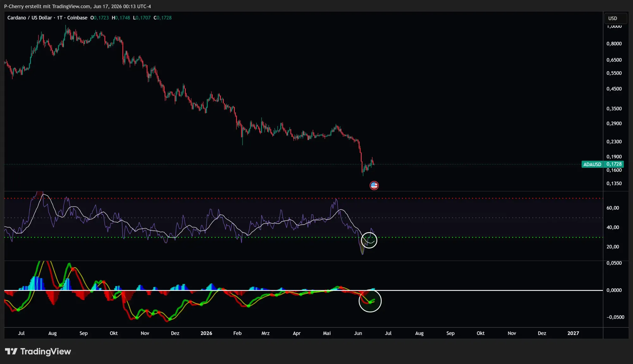Click the 0,1900 price axis label
Screen dimensions: 633x364
tap(614, 157)
